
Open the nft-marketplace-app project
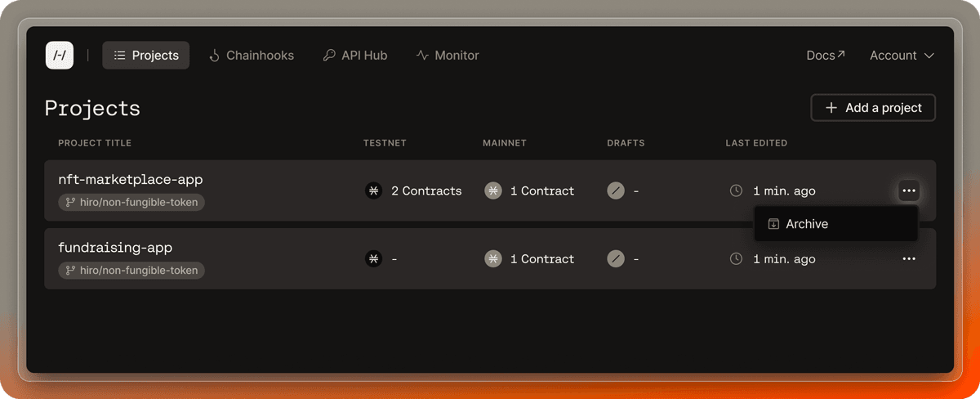coord(131,179)
